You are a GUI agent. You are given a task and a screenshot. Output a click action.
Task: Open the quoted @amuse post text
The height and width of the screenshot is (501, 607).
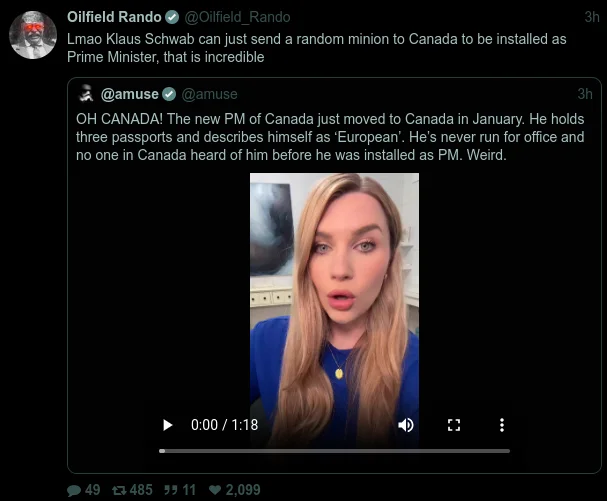330,137
